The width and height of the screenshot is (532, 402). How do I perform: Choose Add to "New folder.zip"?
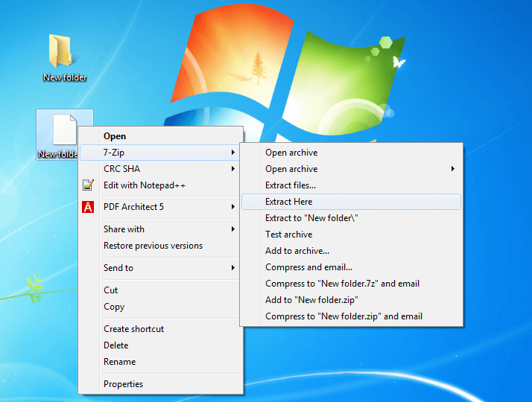click(x=351, y=300)
